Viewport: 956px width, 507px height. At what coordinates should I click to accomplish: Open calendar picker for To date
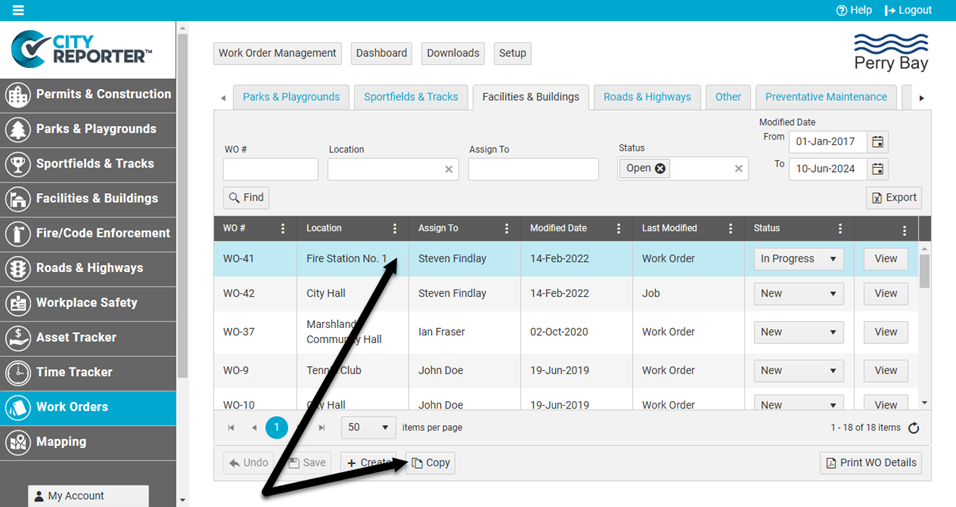pyautogui.click(x=877, y=169)
